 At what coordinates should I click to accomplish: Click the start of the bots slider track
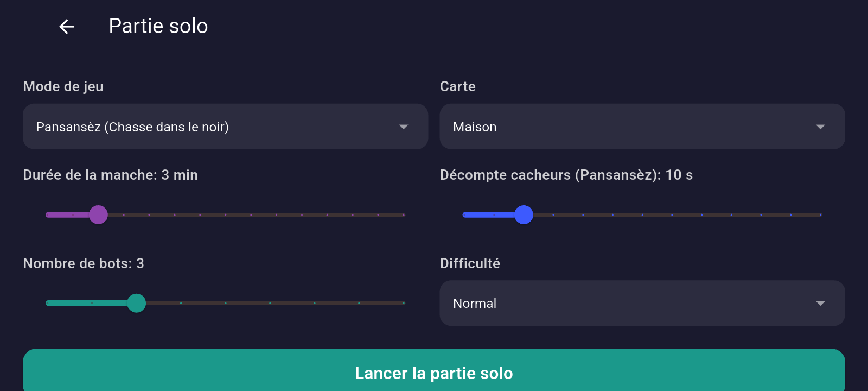tap(47, 303)
